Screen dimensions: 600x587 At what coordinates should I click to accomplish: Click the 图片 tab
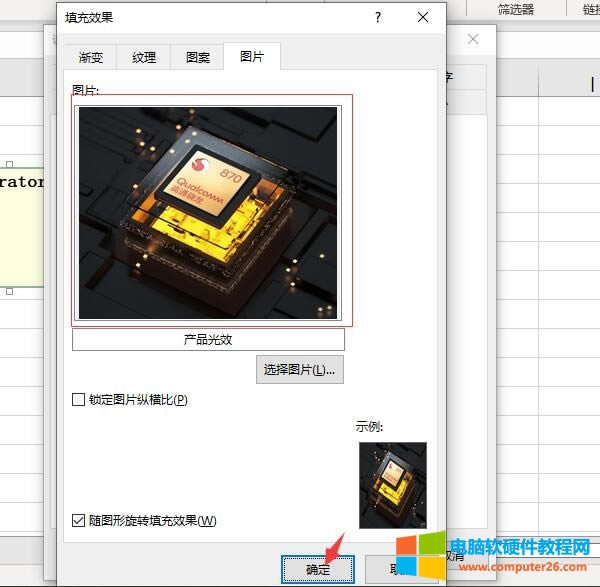252,57
